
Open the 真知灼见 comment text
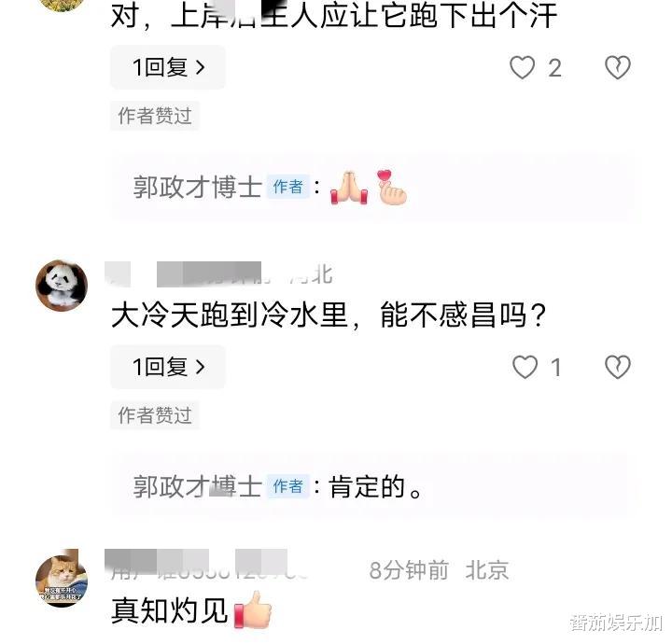coord(169,610)
